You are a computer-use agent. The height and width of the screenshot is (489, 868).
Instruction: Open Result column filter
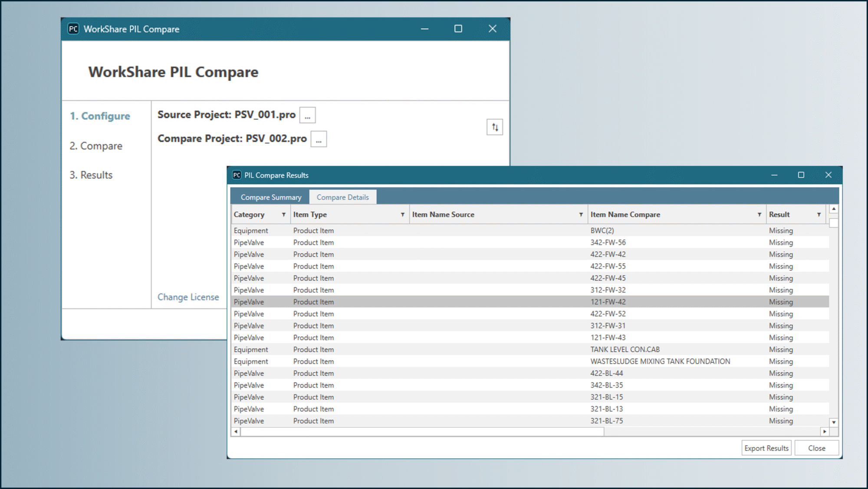point(819,215)
